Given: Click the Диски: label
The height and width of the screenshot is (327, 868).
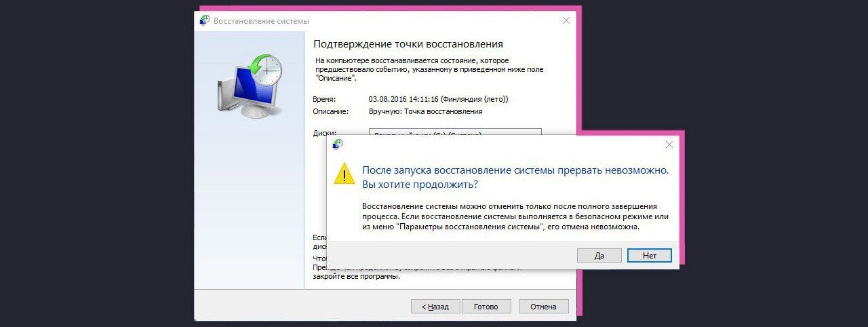Looking at the screenshot, I should (x=325, y=133).
